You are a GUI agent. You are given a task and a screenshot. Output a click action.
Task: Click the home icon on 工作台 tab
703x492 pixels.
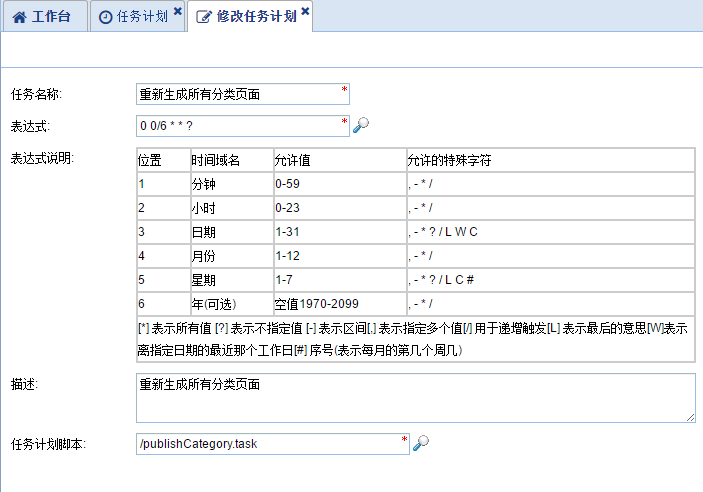tap(20, 17)
